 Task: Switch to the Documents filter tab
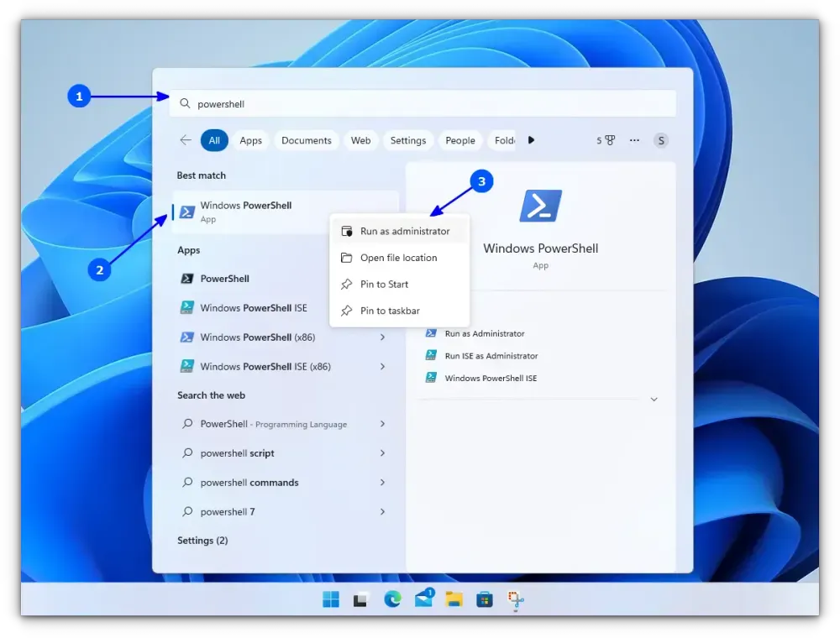(x=307, y=140)
